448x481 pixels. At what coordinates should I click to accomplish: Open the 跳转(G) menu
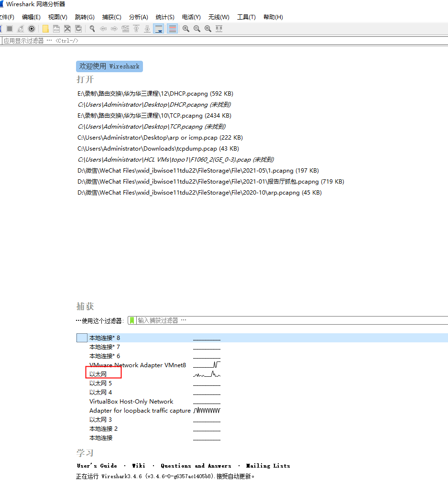pyautogui.click(x=85, y=17)
